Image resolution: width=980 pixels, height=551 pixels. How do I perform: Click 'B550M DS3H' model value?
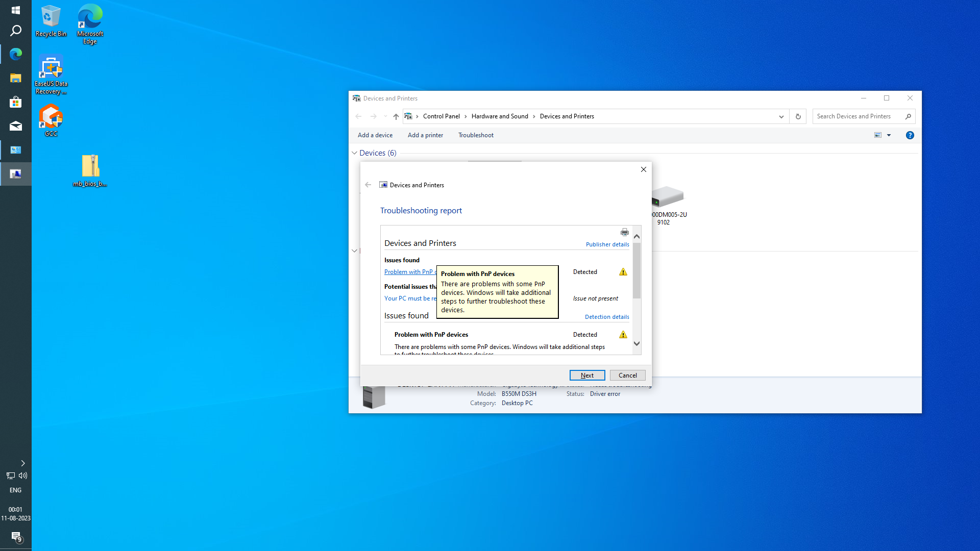tap(519, 394)
